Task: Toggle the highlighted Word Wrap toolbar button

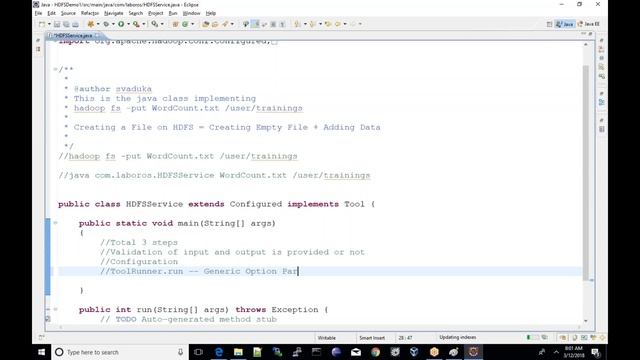Action: coord(256,24)
